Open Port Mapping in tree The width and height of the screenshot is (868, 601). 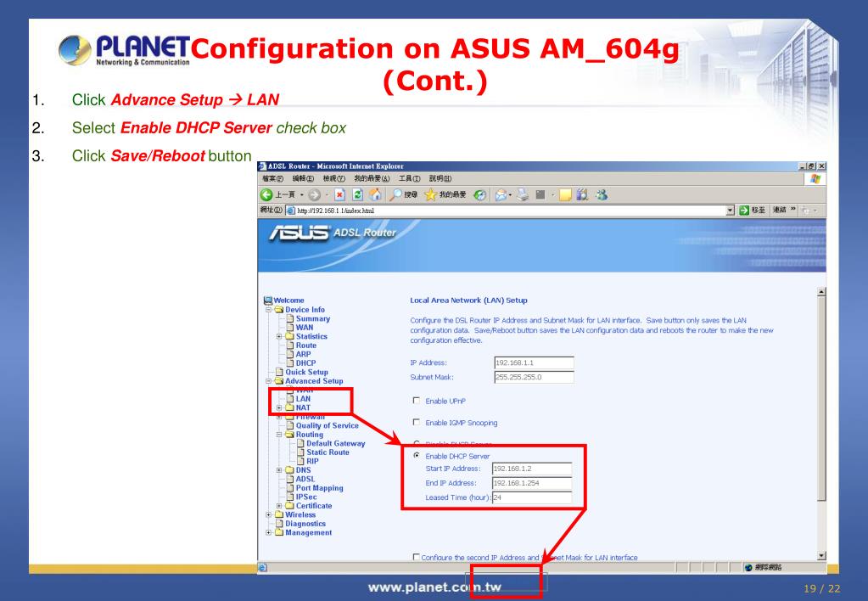point(319,488)
